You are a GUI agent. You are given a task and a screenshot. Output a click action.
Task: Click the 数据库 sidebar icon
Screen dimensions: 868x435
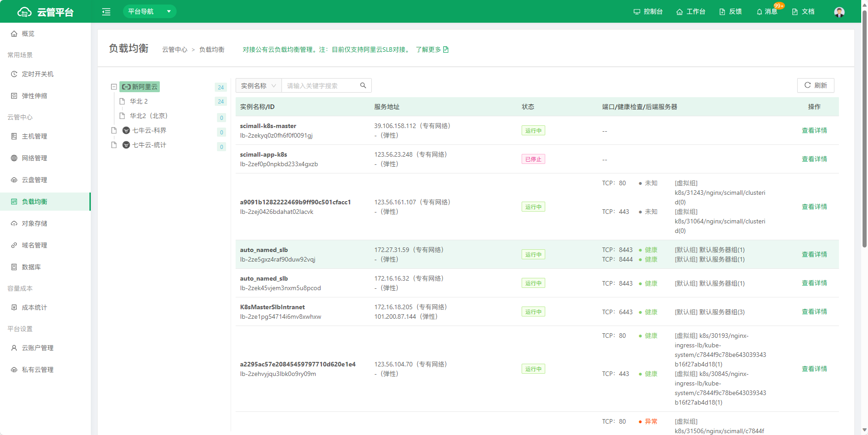[14, 267]
